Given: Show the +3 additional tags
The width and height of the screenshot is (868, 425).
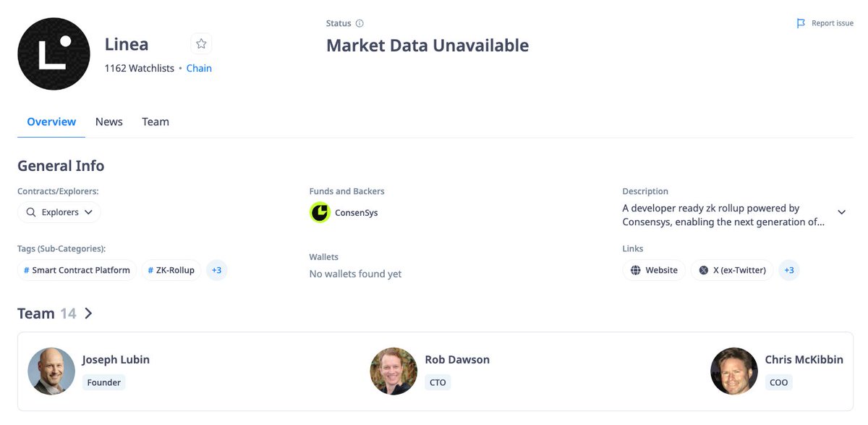Looking at the screenshot, I should 216,270.
